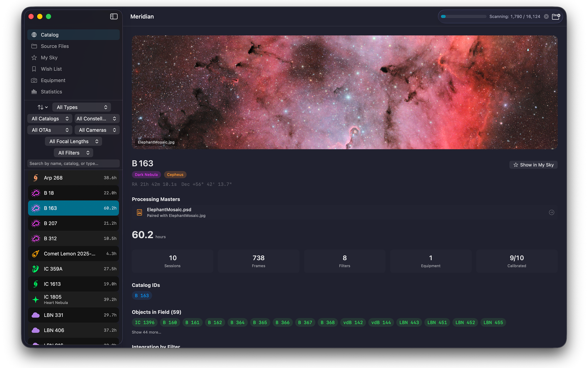
Task: Click the Source Files folder icon
Action: [34, 46]
